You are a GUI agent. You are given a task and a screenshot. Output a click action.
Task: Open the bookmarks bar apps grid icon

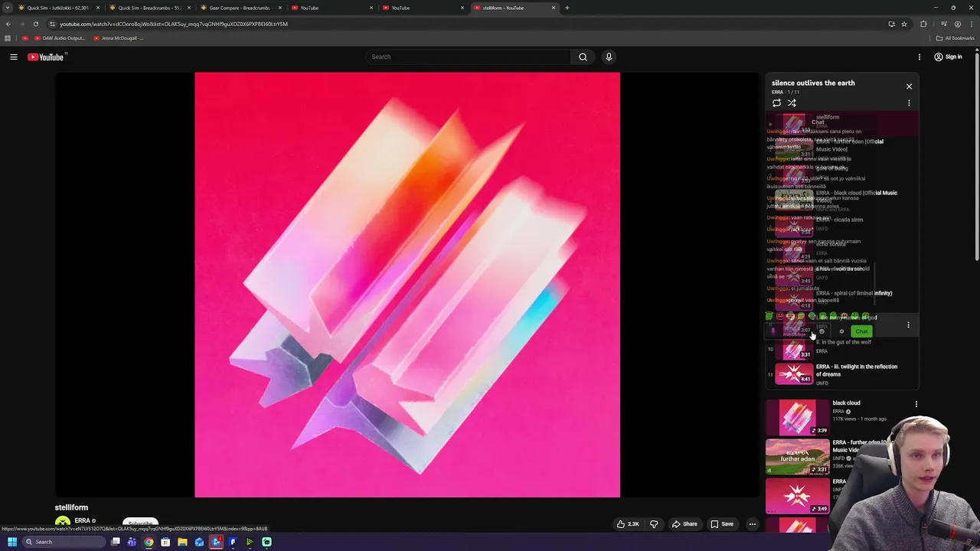(8, 38)
